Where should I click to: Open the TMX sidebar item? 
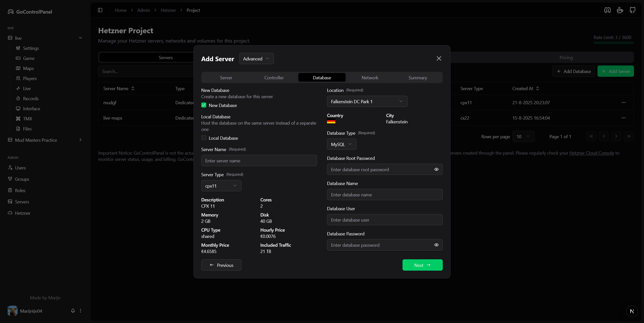27,119
